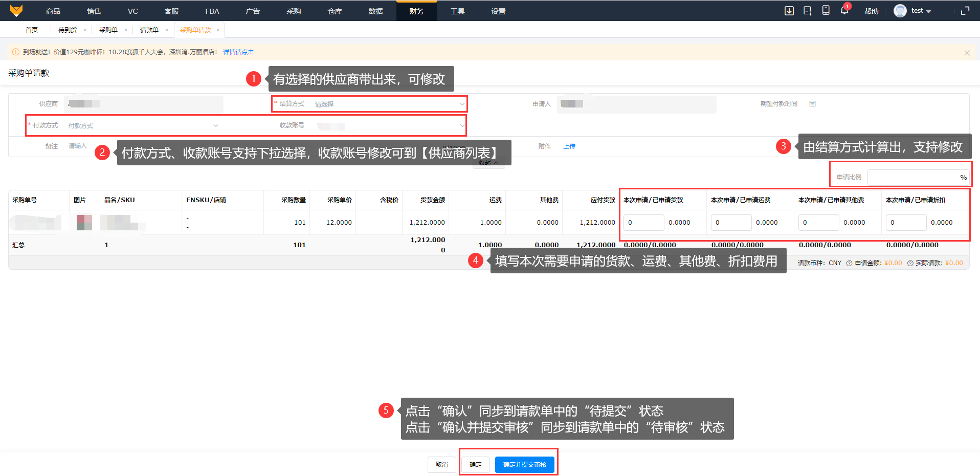Screen dimensions: 980x476
Task: Click the 采购单价 value 12.0000
Action: (339, 223)
